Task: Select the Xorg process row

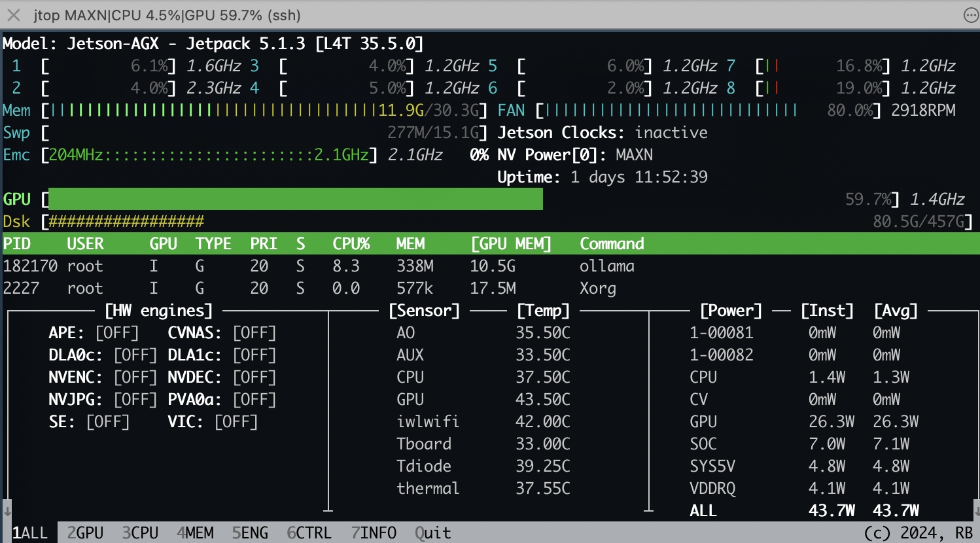Action: (x=309, y=289)
